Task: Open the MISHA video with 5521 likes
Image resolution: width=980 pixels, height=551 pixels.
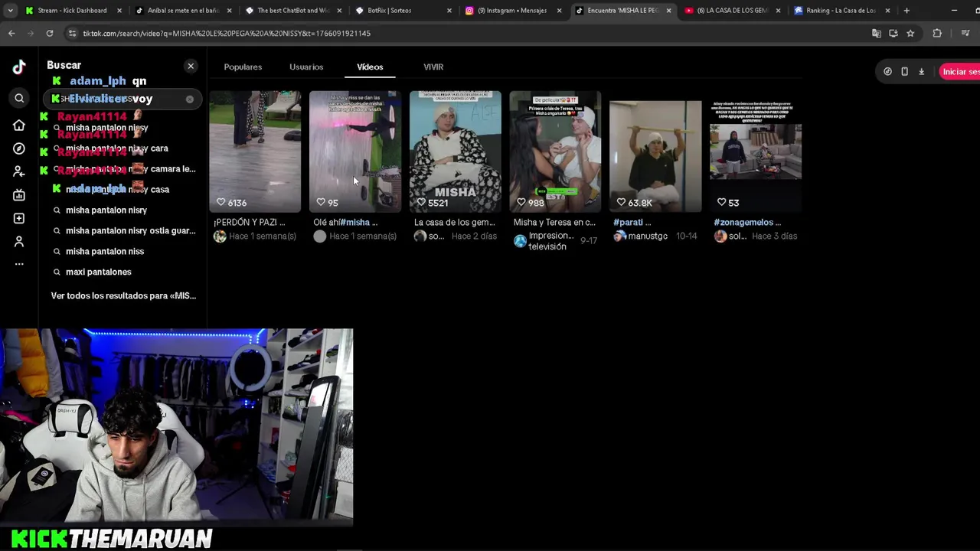Action: tap(456, 152)
